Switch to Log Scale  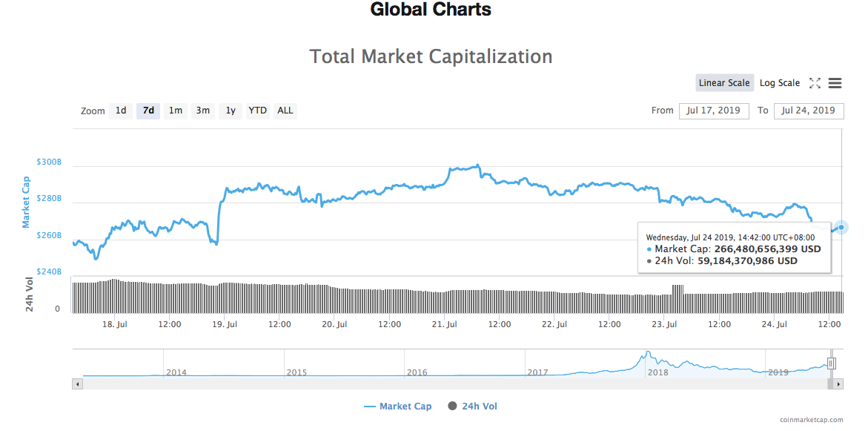780,83
